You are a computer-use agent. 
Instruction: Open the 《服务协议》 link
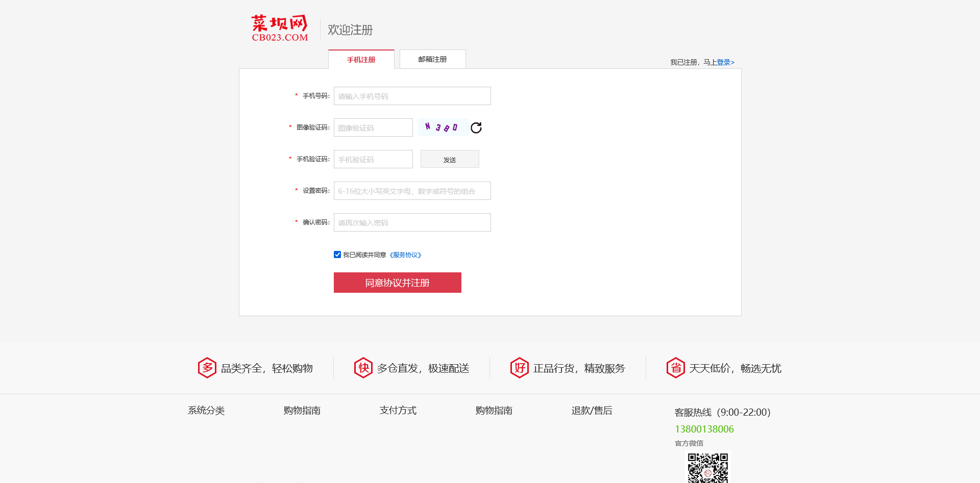[x=405, y=255]
